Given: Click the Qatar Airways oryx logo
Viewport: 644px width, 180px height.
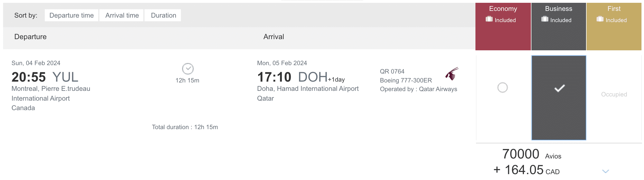Looking at the screenshot, I should [452, 74].
